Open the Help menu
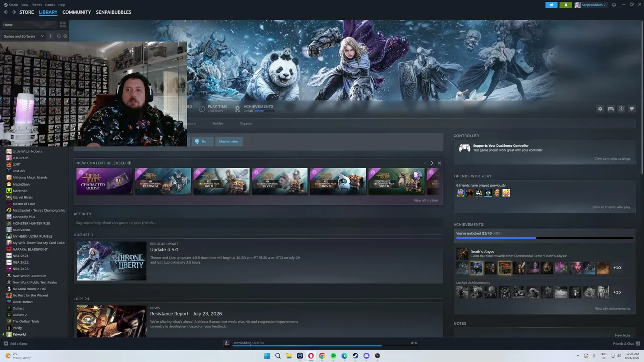Image resolution: width=644 pixels, height=362 pixels. [x=61, y=5]
